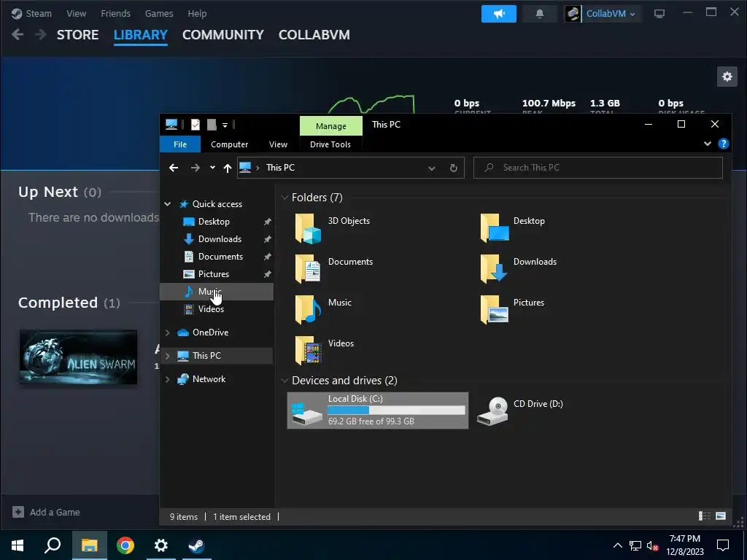The height and width of the screenshot is (560, 747).
Task: Click the New folder quick access toolbar icon
Action: point(212,125)
